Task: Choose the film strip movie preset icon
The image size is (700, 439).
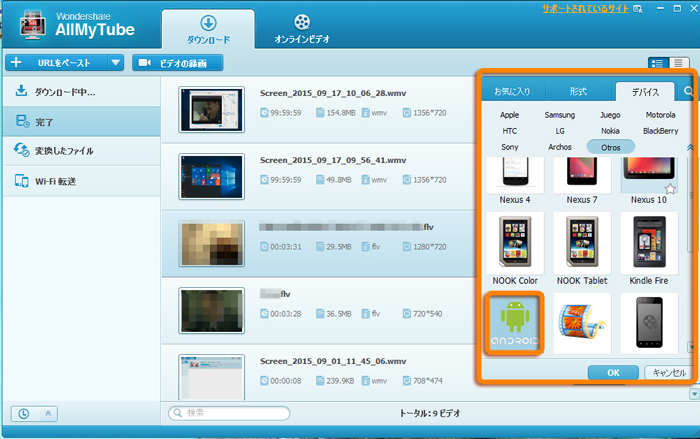Action: pos(582,323)
